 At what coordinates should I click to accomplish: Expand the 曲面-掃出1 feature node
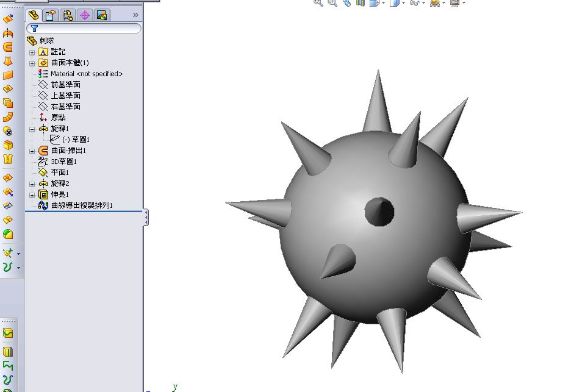32,151
